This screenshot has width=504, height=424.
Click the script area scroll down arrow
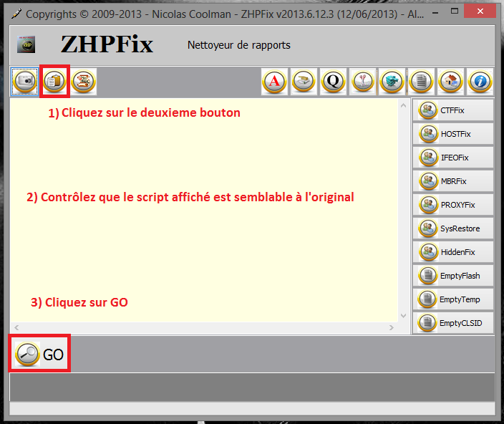[x=403, y=316]
